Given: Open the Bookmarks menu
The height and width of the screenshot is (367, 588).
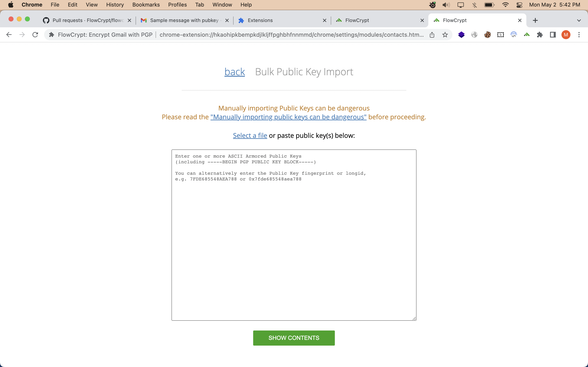Looking at the screenshot, I should tap(146, 5).
